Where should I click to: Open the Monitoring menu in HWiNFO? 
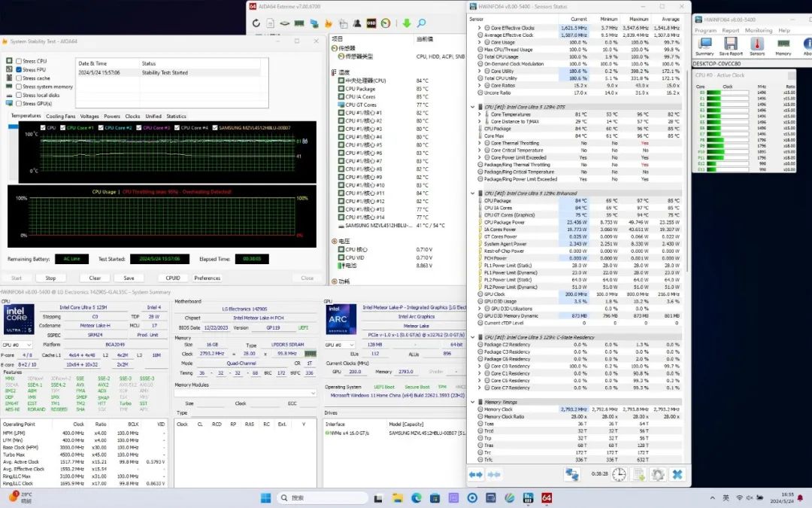758,31
